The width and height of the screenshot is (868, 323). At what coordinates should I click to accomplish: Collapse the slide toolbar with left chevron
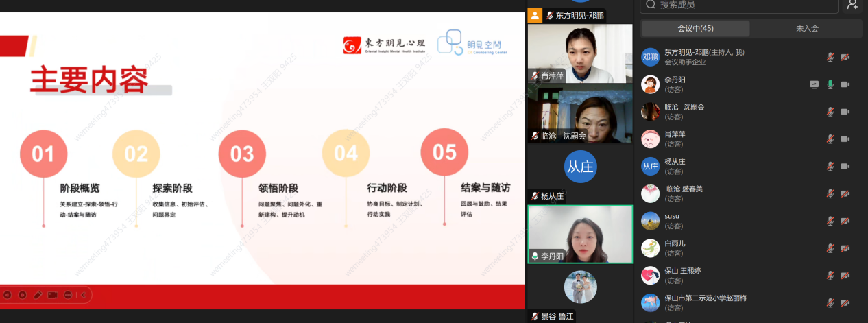pos(83,295)
